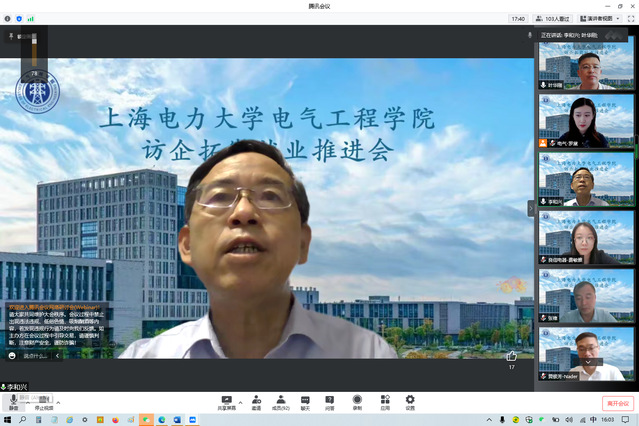Click the Invite (邀请) icon
The width and height of the screenshot is (639, 426).
coord(256,402)
